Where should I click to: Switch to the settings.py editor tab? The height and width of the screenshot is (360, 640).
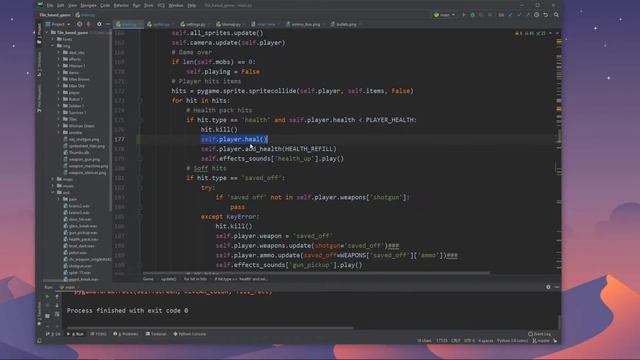coord(193,24)
